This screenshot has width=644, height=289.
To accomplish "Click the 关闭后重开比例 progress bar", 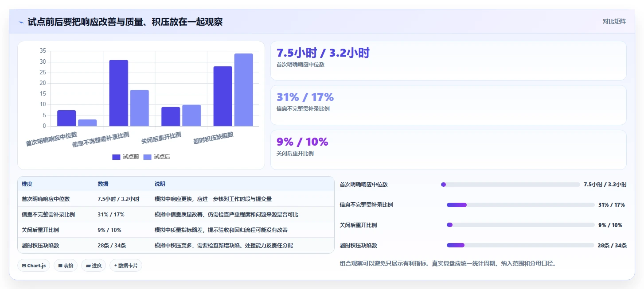I will tap(520, 225).
